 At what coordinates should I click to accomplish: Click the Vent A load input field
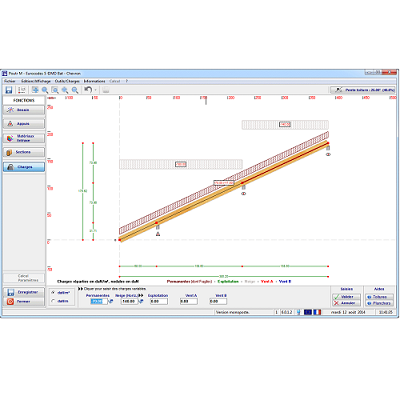tap(189, 301)
